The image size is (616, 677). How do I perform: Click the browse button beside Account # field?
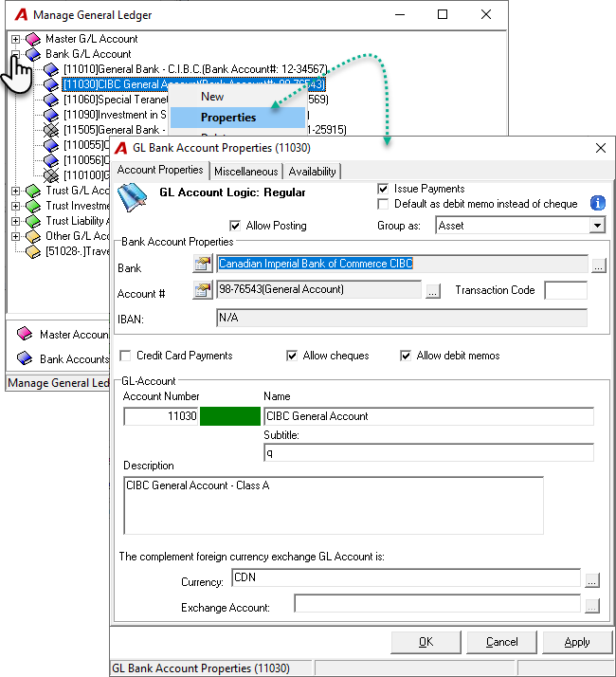pyautogui.click(x=432, y=291)
